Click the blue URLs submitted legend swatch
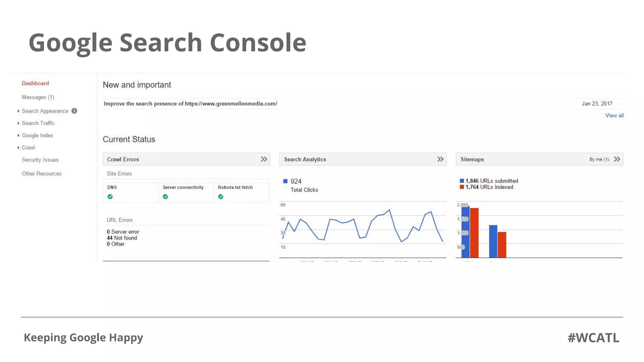 [x=462, y=181]
